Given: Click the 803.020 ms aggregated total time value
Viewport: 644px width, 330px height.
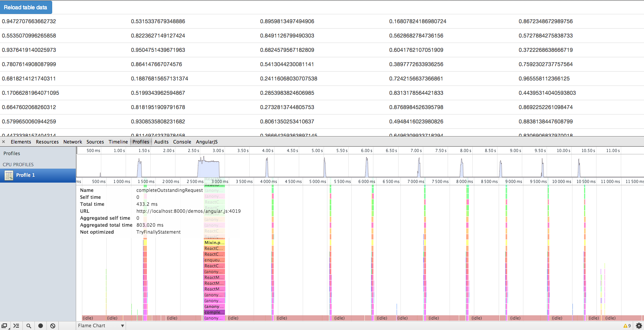Looking at the screenshot, I should pos(150,225).
